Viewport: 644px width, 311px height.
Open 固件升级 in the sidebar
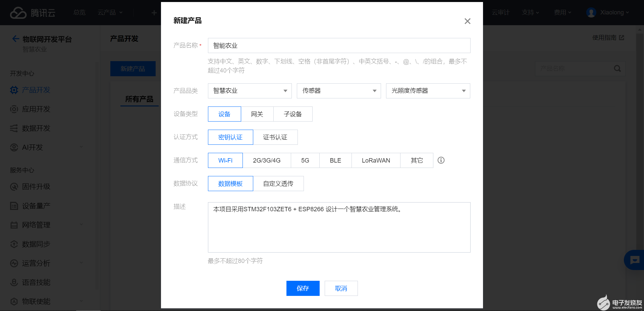(x=36, y=187)
